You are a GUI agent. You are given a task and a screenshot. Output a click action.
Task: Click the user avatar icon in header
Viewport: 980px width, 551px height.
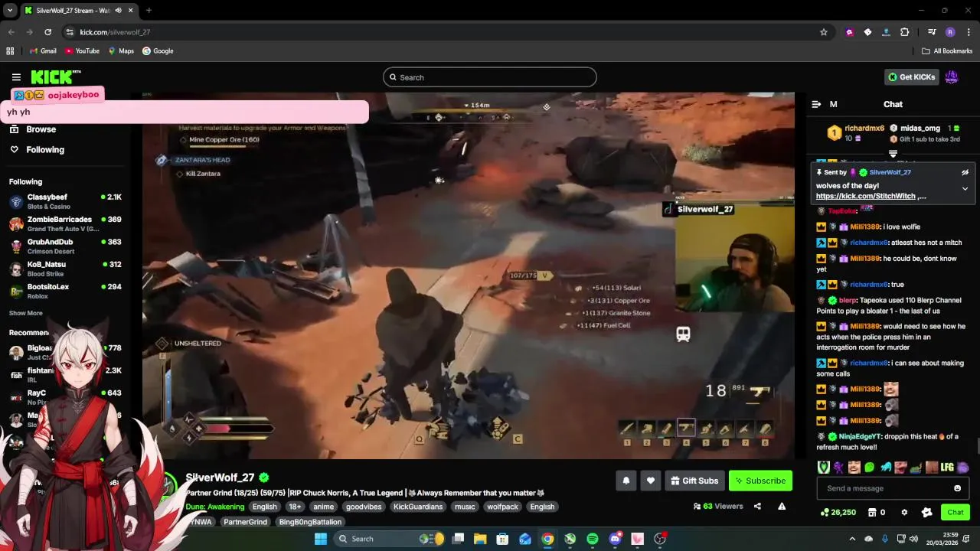point(952,77)
